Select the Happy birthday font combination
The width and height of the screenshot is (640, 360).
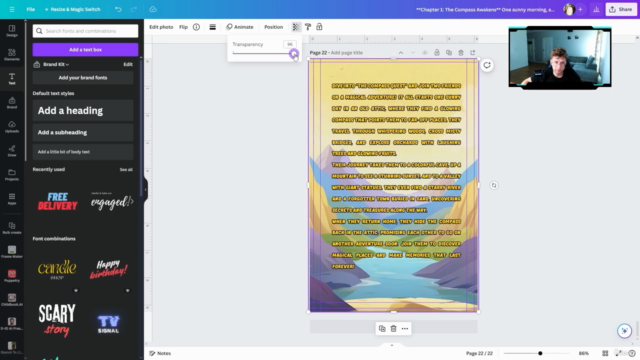109,269
